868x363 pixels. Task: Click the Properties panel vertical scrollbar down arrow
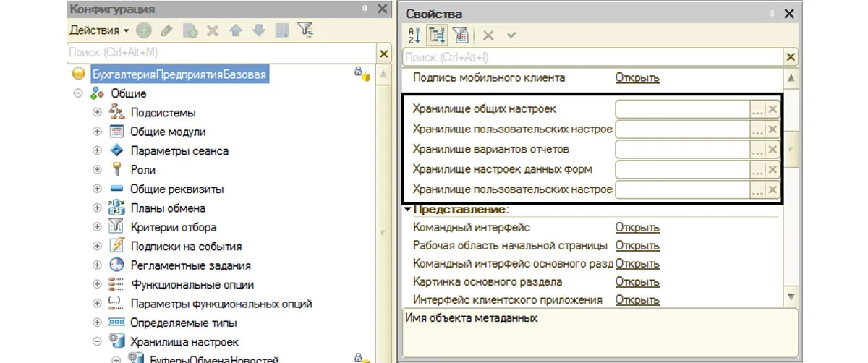791,297
